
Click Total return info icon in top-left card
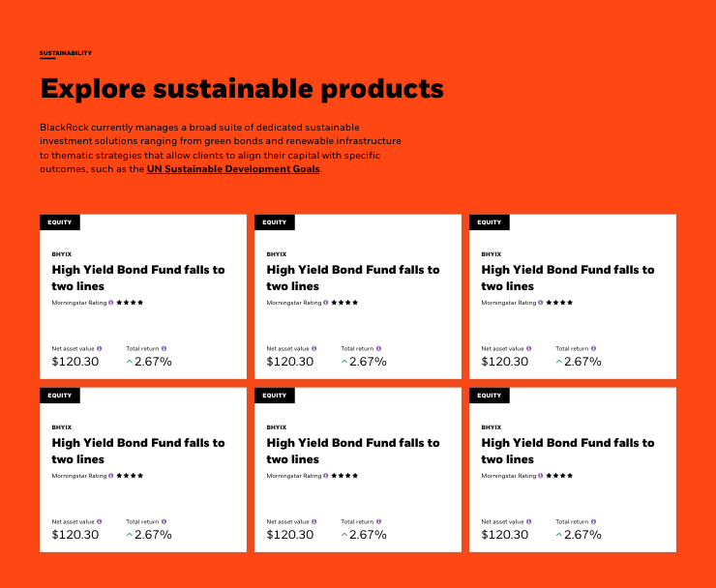pyautogui.click(x=164, y=348)
